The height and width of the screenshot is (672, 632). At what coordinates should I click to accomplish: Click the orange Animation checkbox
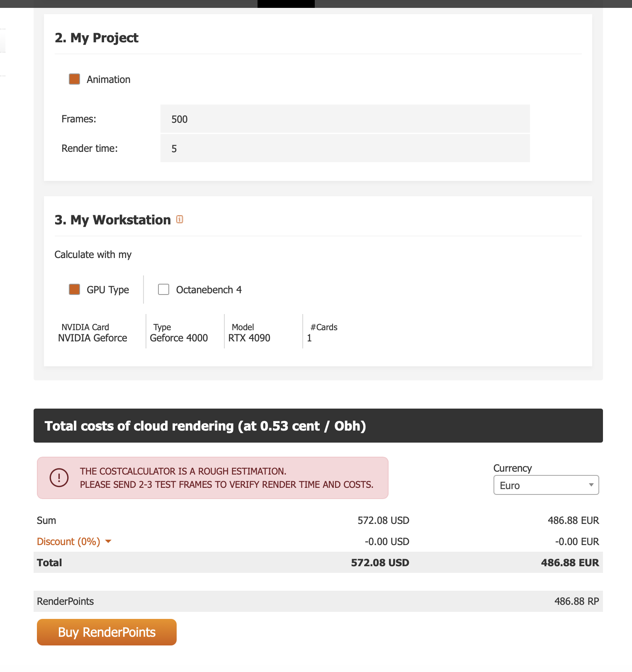pos(74,79)
